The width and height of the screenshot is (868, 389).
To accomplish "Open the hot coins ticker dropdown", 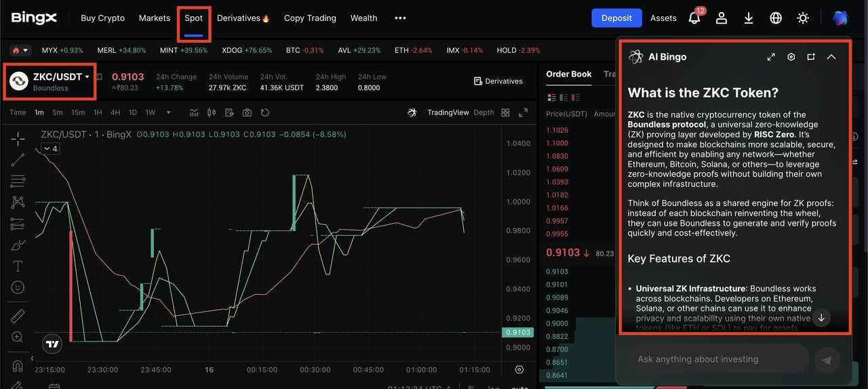I will point(20,50).
